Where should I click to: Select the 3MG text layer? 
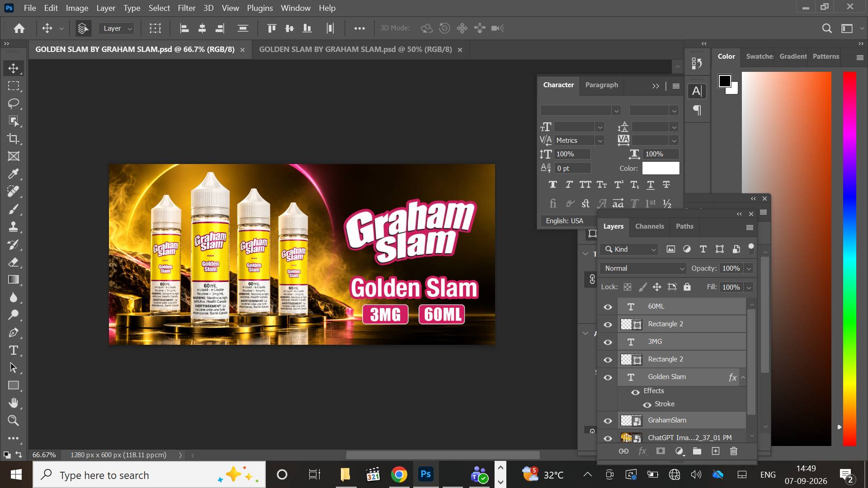tap(681, 342)
